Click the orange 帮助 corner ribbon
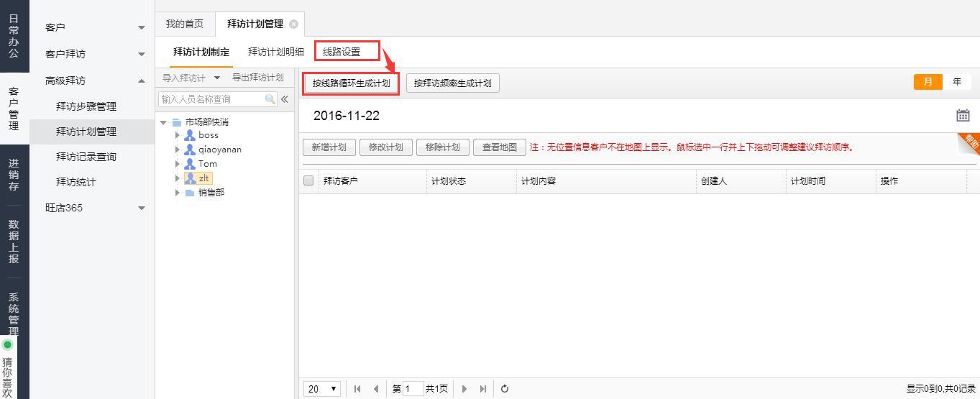 click(970, 142)
